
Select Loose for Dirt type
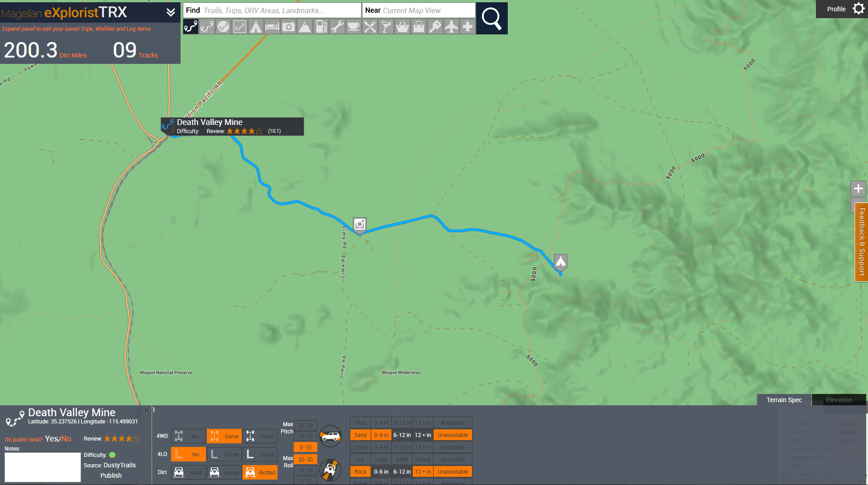pyautogui.click(x=224, y=472)
